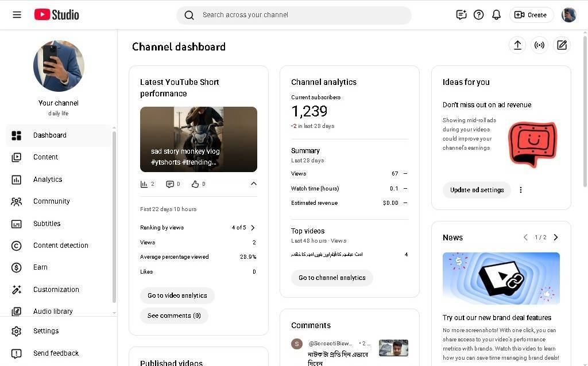Select Content in the sidebar
This screenshot has height=366, width=588.
45,157
